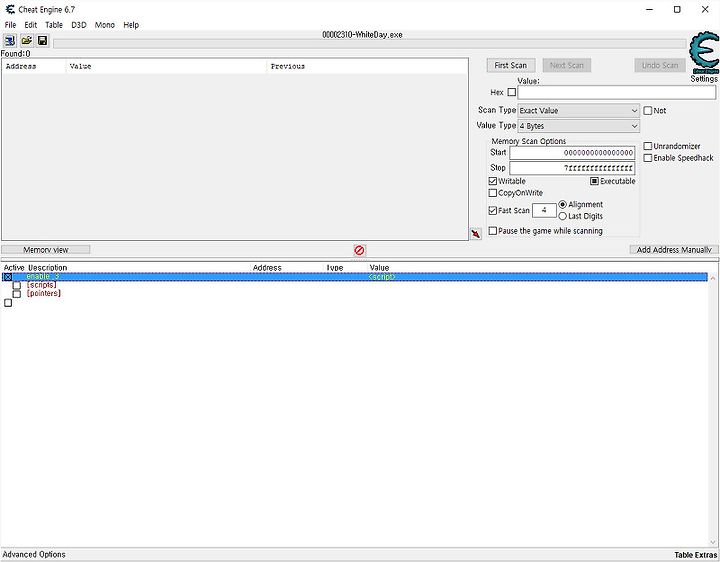
Task: Click the save table floppy icon
Action: 42,41
